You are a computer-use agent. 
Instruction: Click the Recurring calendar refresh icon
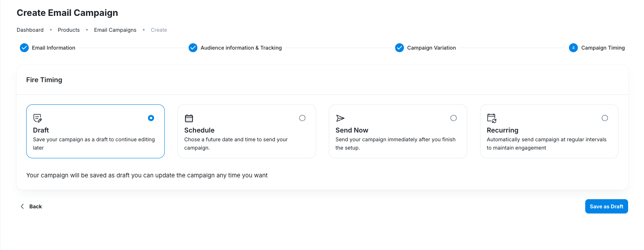[492, 118]
